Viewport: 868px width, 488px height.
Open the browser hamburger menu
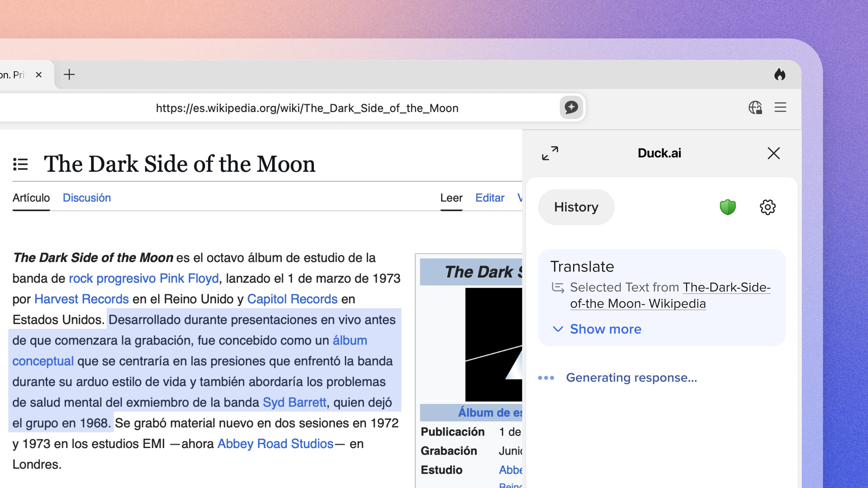(x=780, y=108)
